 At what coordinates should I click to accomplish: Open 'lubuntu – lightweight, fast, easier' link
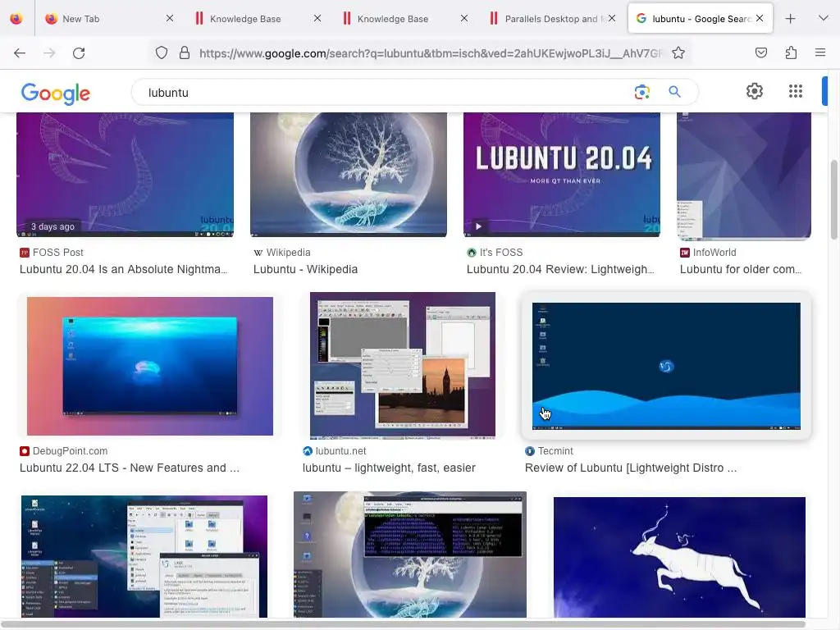[389, 468]
